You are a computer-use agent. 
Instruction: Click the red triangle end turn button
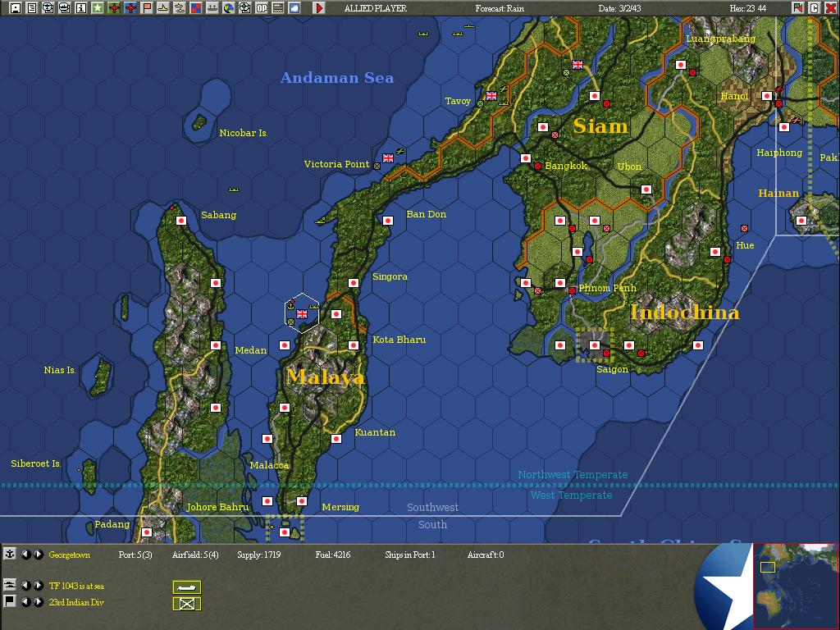319,8
